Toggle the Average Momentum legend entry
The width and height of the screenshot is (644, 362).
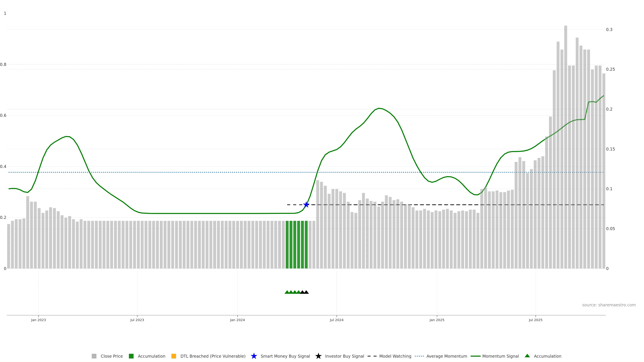coord(446,356)
